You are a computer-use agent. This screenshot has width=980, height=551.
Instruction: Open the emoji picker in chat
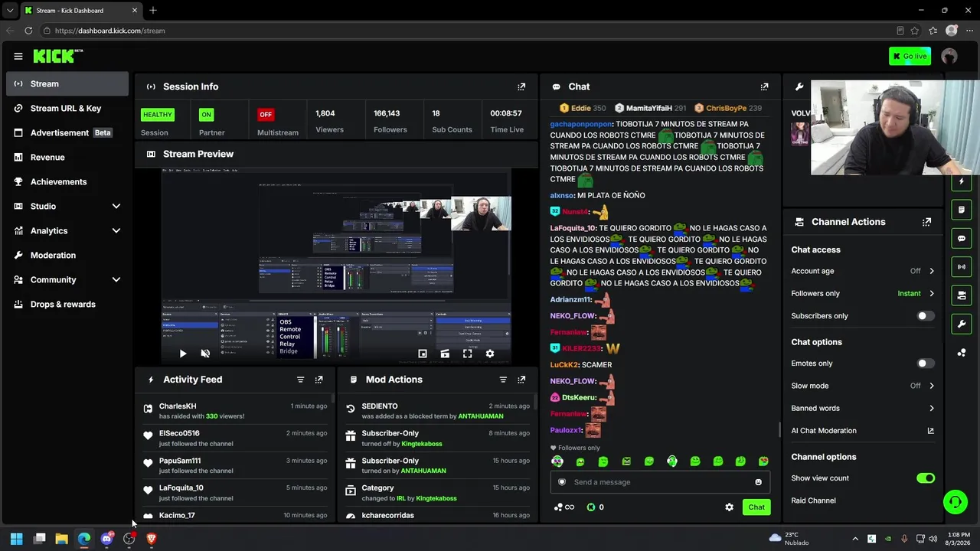pyautogui.click(x=759, y=482)
